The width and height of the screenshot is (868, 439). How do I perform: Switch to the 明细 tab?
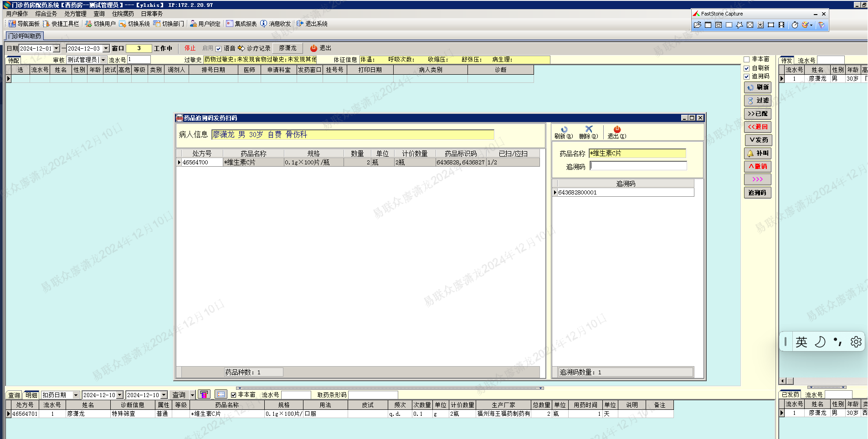[x=31, y=395]
